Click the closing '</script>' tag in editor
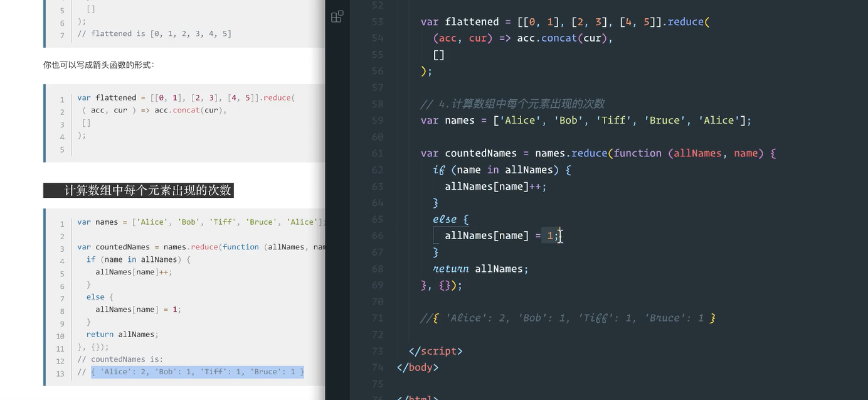 435,351
